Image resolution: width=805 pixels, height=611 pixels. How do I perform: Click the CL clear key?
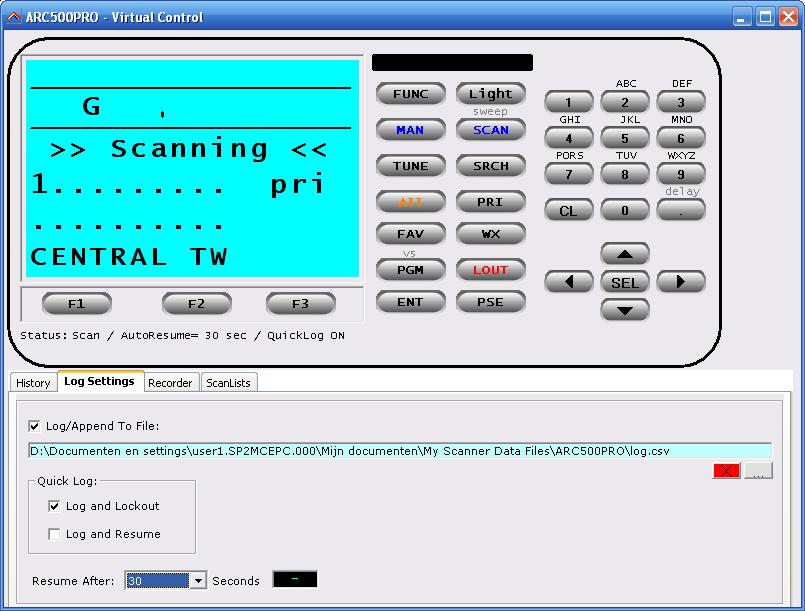(x=568, y=210)
